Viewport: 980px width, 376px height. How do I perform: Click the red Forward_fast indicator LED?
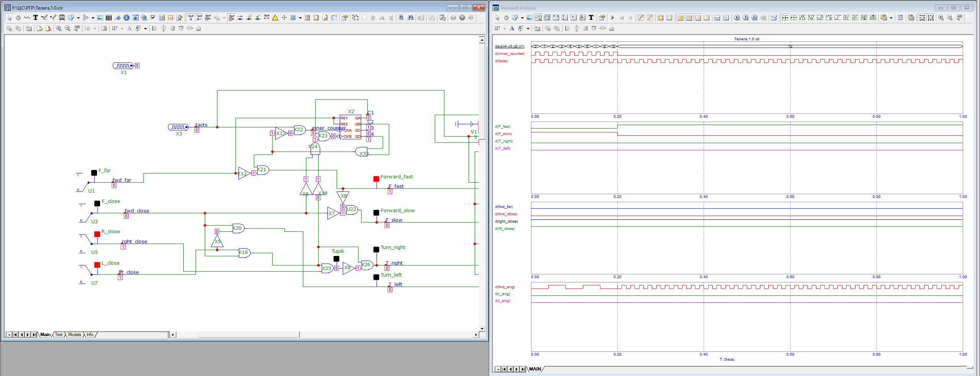377,179
